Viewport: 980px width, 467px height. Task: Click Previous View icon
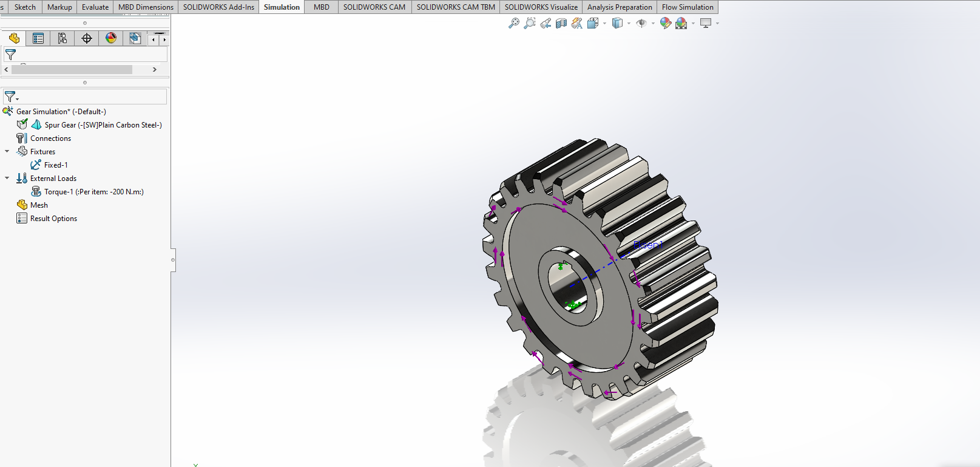pyautogui.click(x=546, y=23)
